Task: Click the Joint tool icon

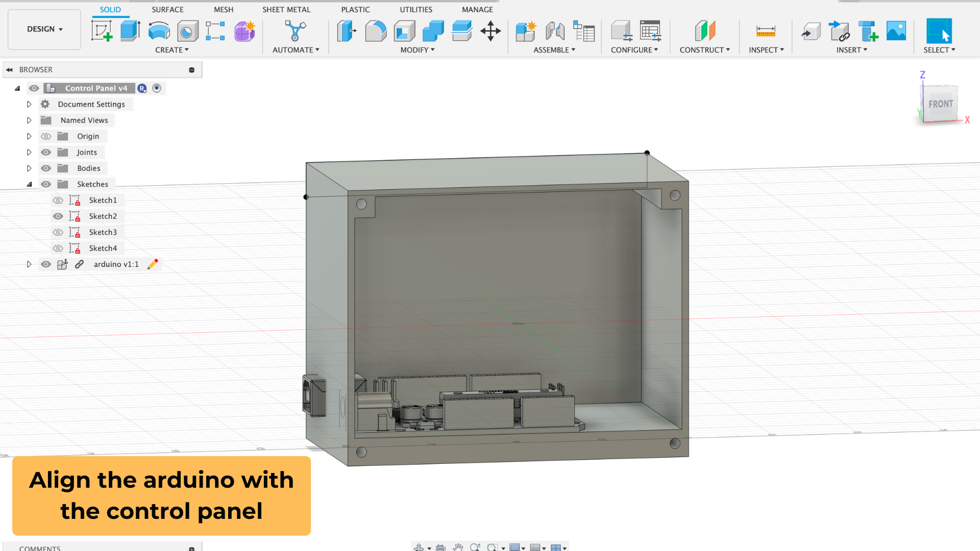Action: tap(555, 31)
